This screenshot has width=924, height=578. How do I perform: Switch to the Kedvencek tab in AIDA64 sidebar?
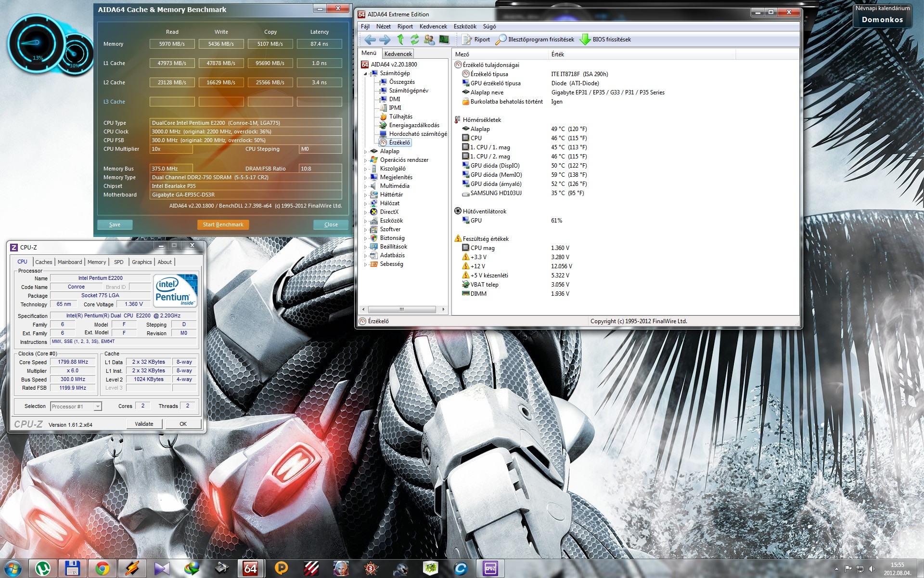[398, 54]
